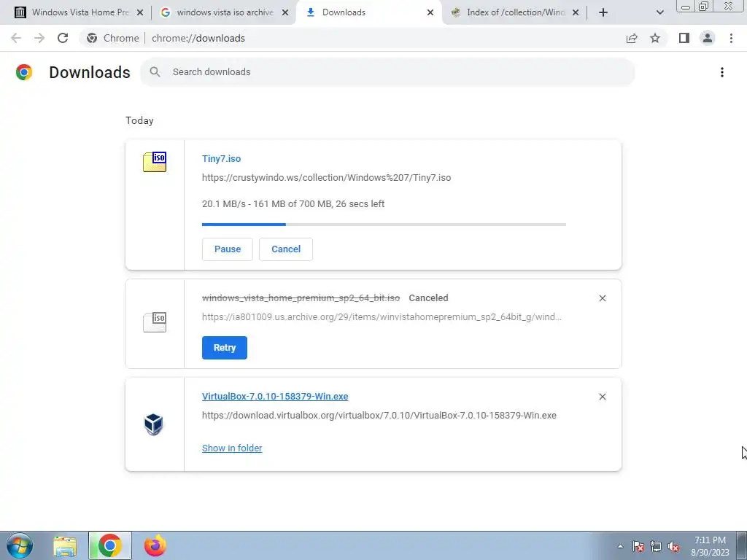The image size is (747, 560).
Task: Open the Tiny7.iso file link
Action: [222, 158]
